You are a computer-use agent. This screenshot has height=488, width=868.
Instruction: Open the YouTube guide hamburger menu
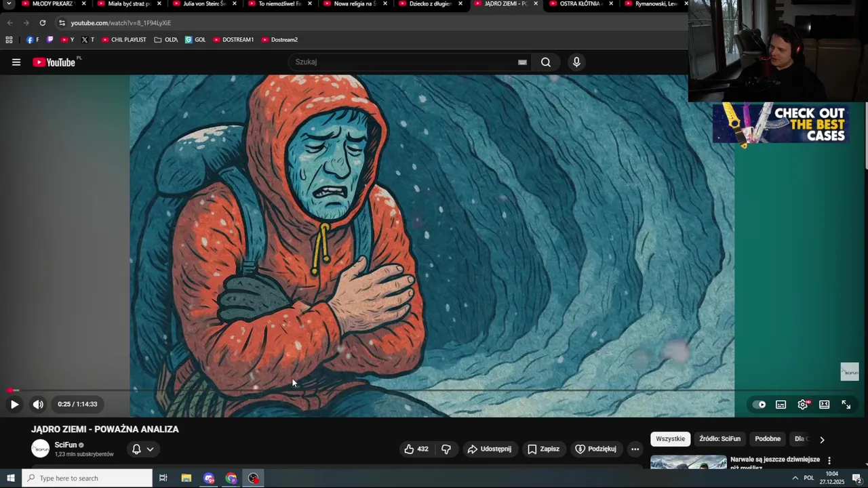[16, 62]
